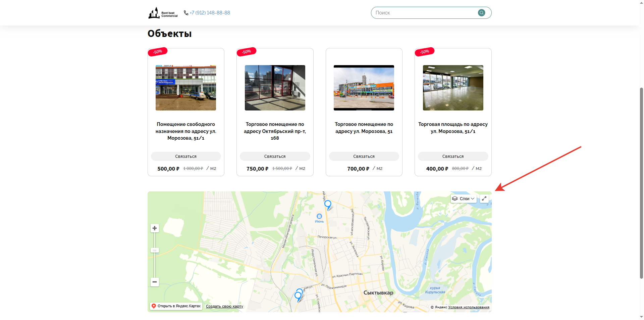Click the Rent best Commercial logo
This screenshot has height=320, width=644.
(163, 13)
